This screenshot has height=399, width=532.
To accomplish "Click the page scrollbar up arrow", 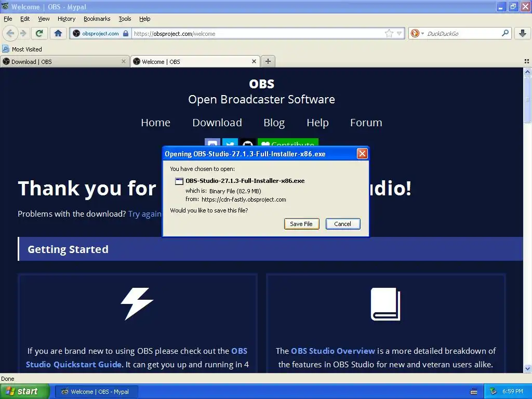I will (527, 72).
